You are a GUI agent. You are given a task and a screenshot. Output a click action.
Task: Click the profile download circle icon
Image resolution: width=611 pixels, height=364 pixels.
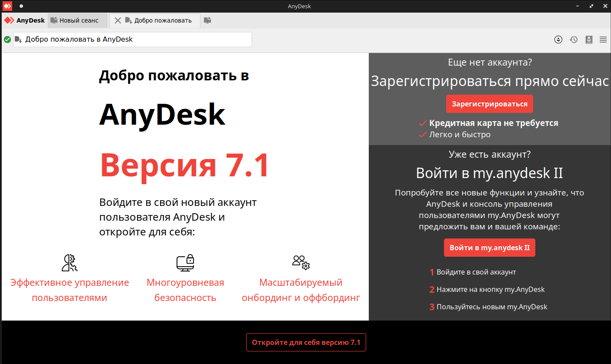click(558, 40)
